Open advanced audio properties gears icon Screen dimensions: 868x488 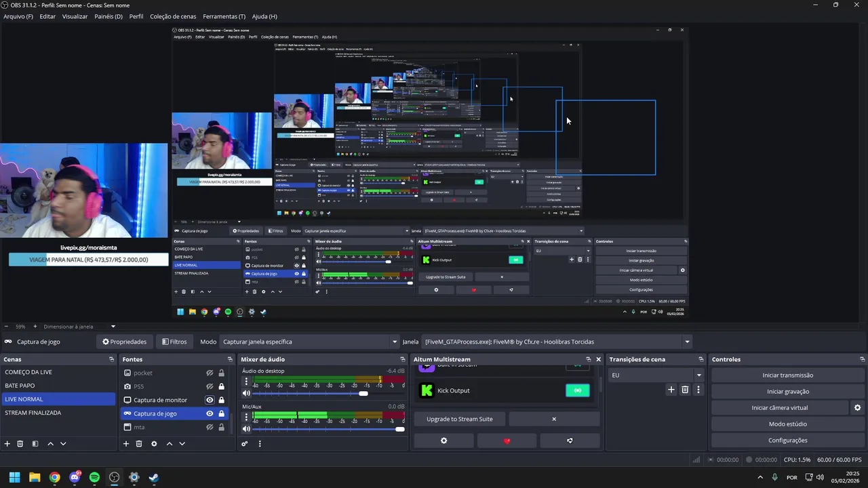pyautogui.click(x=245, y=444)
